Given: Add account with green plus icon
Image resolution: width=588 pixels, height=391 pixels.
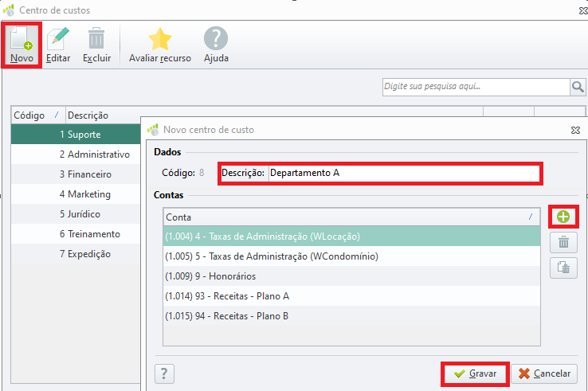Looking at the screenshot, I should [x=563, y=217].
